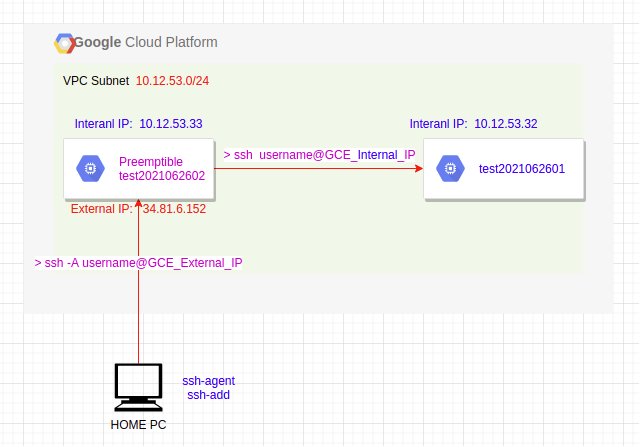Select label 'Interanl IP: 10.12.53.33'
This screenshot has height=446, width=639.
(x=139, y=124)
